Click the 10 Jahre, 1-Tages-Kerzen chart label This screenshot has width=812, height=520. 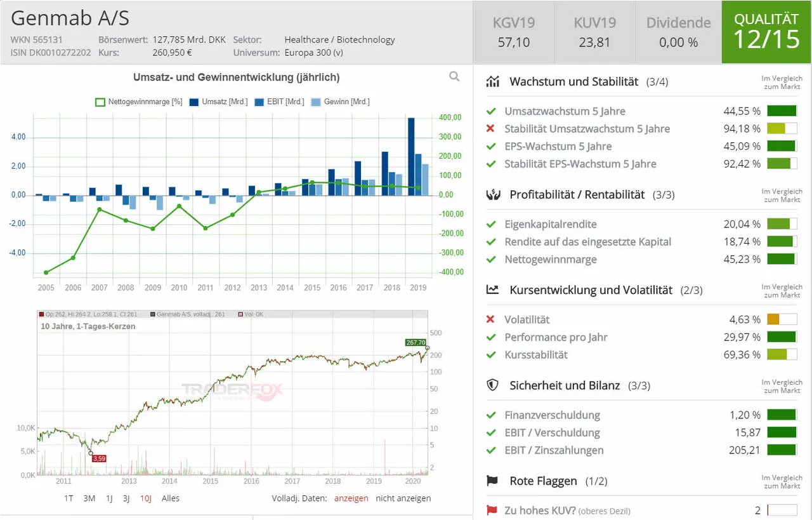[x=88, y=326]
